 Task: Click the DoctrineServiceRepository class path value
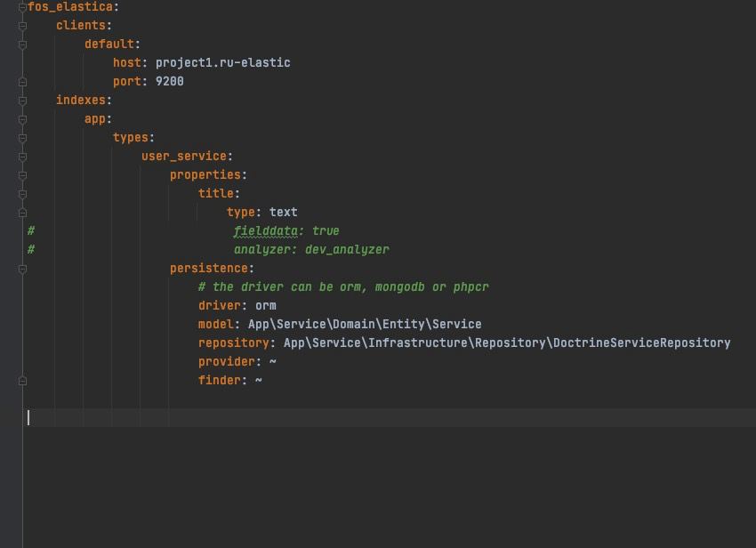[x=507, y=343]
